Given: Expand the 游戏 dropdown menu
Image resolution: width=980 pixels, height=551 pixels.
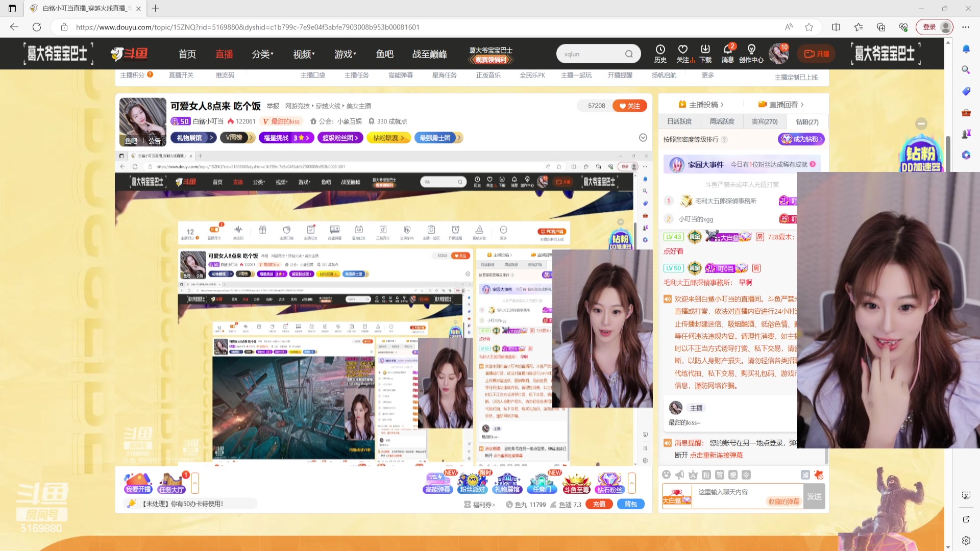Looking at the screenshot, I should (346, 54).
